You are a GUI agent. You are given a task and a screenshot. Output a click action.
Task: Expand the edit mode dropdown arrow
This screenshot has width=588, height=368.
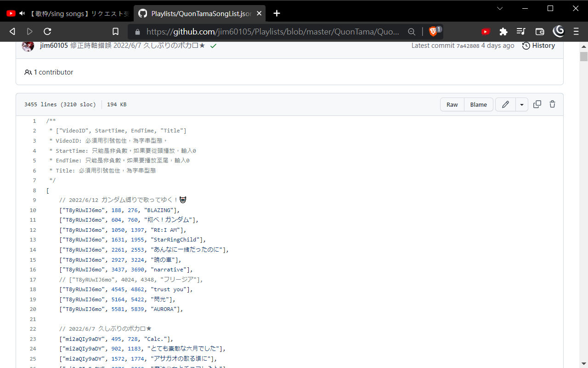[x=522, y=104]
